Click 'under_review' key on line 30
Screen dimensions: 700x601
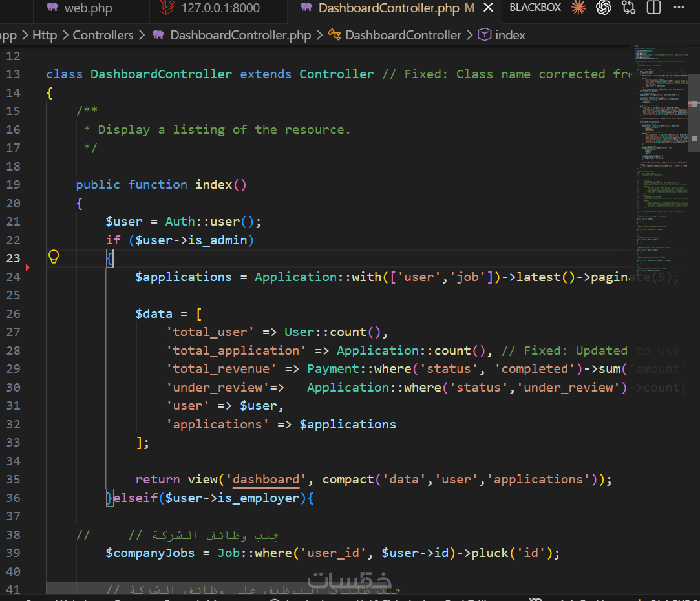pos(217,388)
